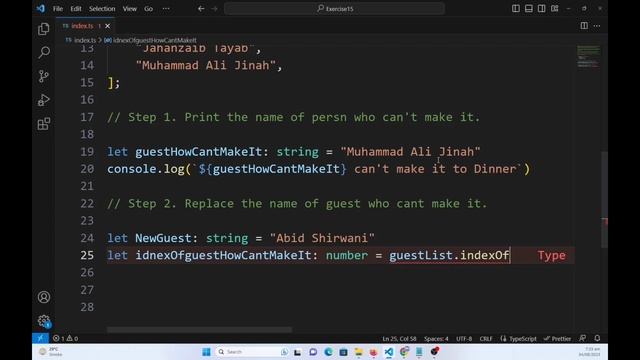Open File Explorer from the taskbar
Screen dimensions: 640x360
point(358,352)
